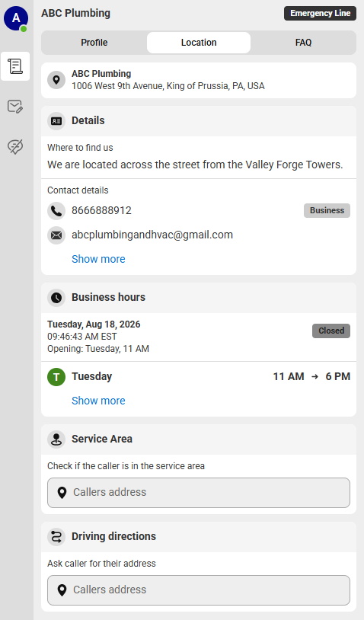This screenshot has width=364, height=620.
Task: Click the Service Area map marker icon
Action: [56, 439]
